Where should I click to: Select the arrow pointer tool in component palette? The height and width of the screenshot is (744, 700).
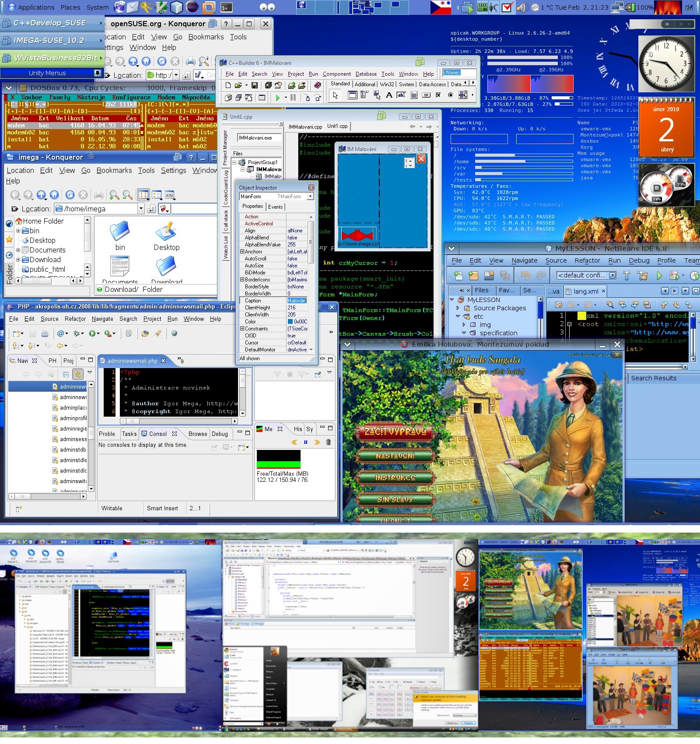pos(335,95)
